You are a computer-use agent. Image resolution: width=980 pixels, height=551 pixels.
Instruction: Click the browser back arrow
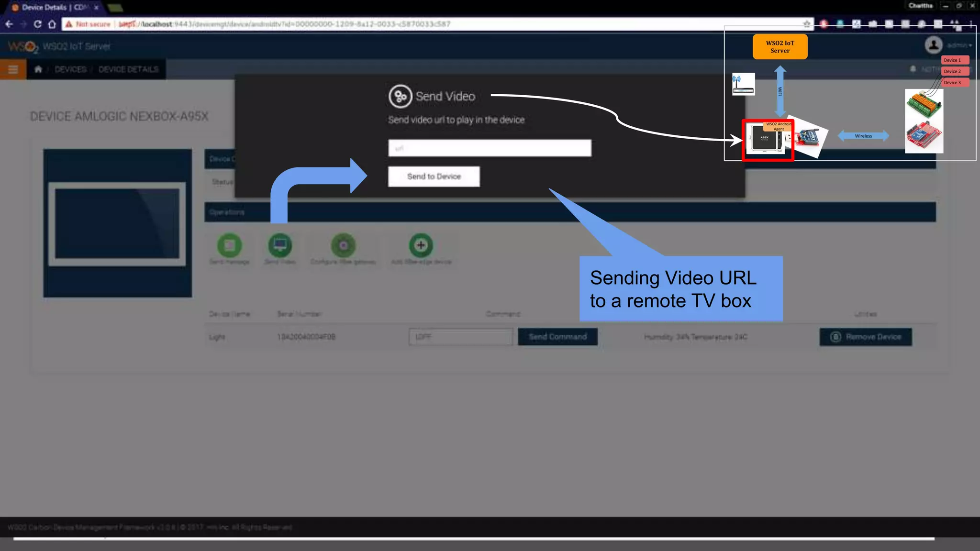(9, 24)
